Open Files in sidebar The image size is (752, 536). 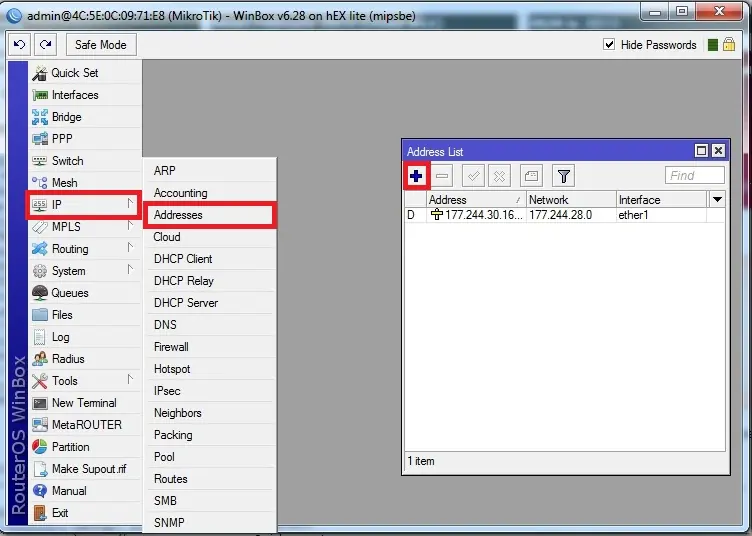(85, 315)
